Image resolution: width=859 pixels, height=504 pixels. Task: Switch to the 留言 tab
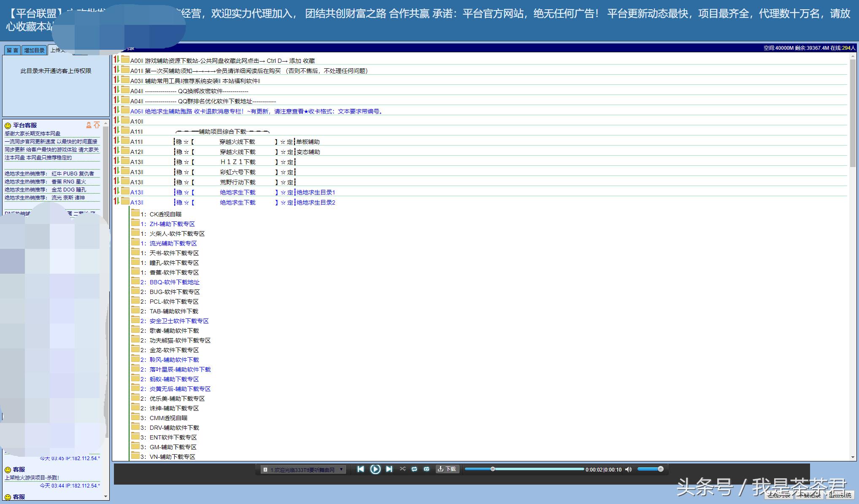point(12,50)
